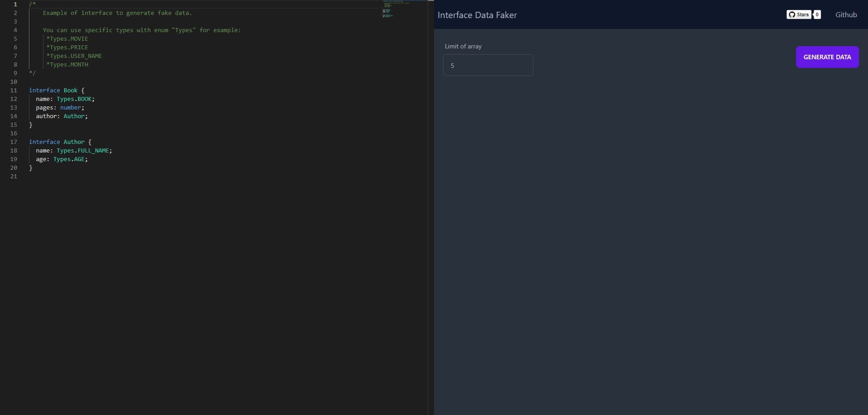Click line number 11 in the editor
Screen dimensions: 868x415
click(14, 90)
